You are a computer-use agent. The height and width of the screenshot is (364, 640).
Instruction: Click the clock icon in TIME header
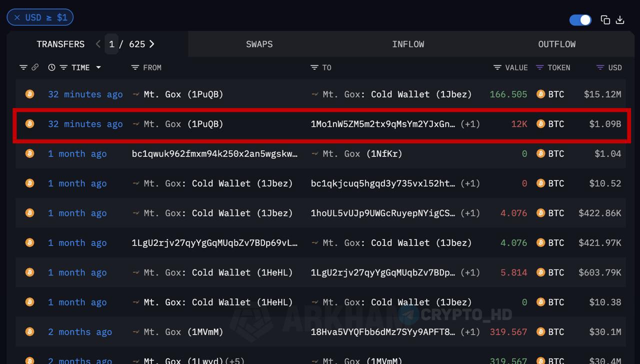(51, 67)
